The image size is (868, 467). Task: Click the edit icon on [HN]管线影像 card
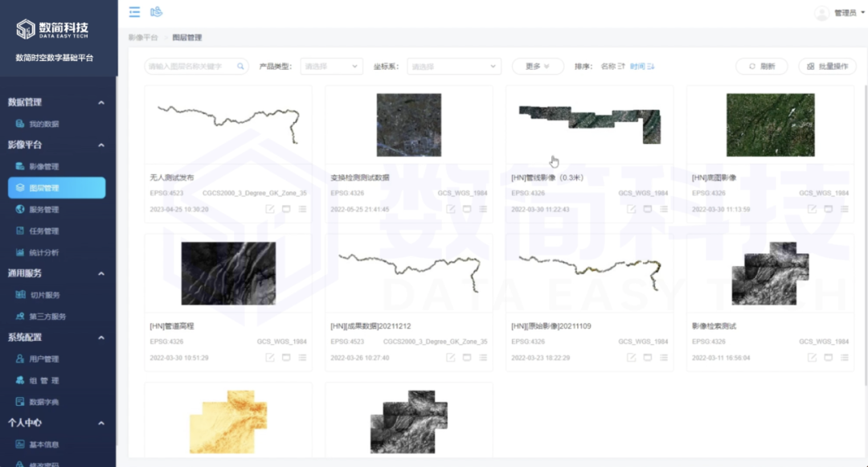click(631, 209)
